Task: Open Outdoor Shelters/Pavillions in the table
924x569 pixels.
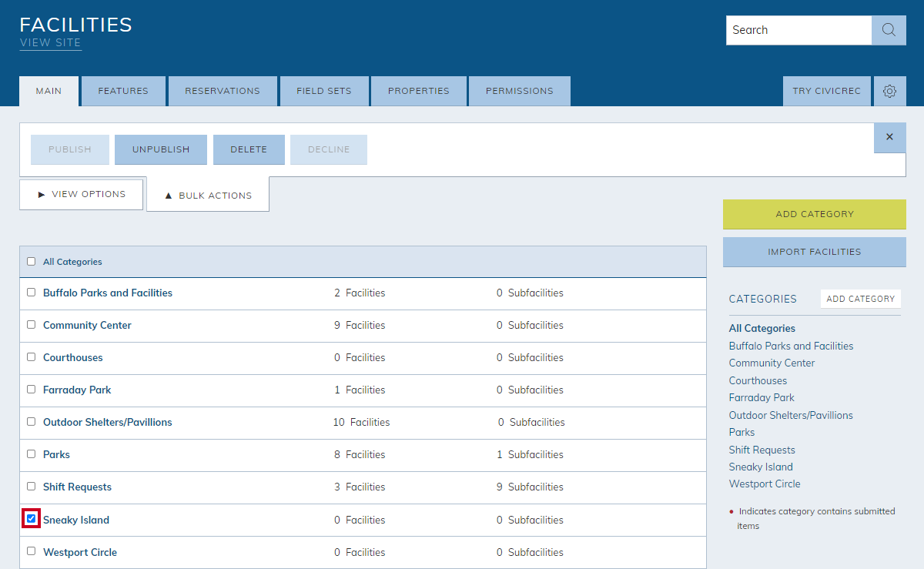Action: click(108, 422)
